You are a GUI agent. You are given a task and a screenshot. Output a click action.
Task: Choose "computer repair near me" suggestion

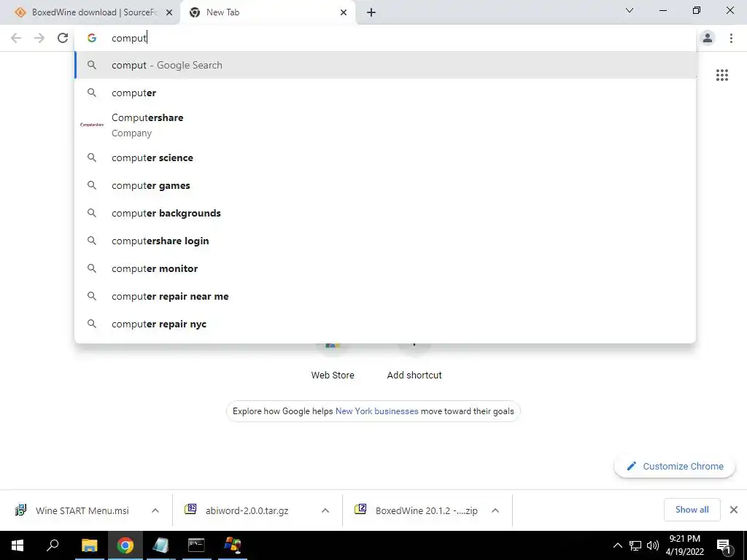pos(385,296)
